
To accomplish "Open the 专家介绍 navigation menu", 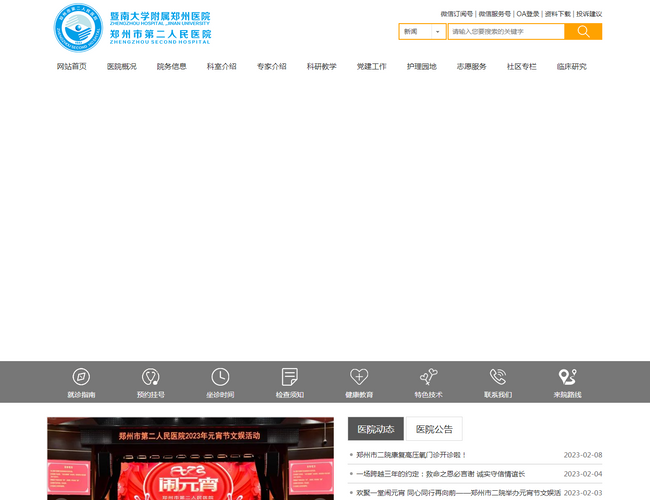I will (271, 67).
